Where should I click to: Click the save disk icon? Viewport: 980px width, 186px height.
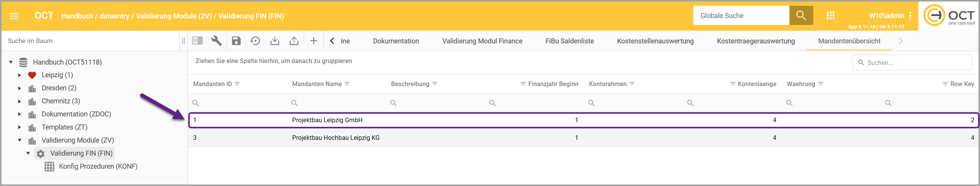236,41
